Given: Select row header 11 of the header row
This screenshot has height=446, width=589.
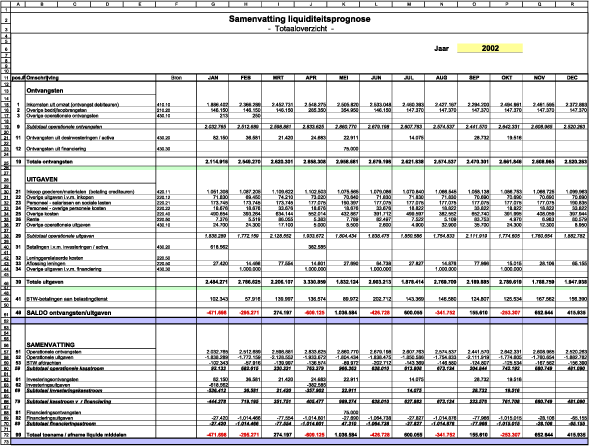Looking at the screenshot, I should coord(6,77).
